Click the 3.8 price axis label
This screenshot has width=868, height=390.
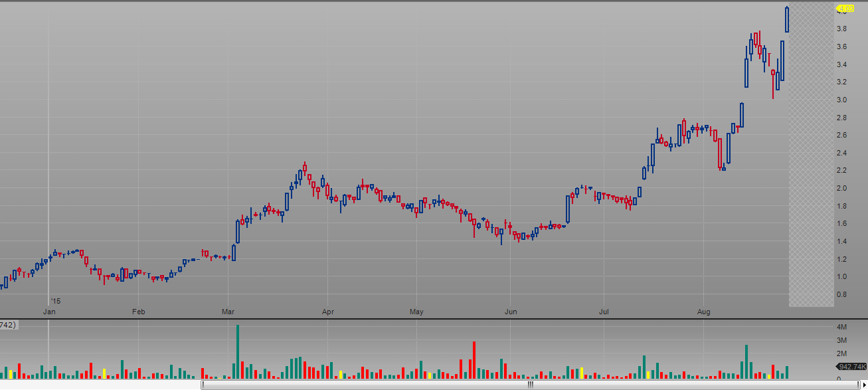841,29
